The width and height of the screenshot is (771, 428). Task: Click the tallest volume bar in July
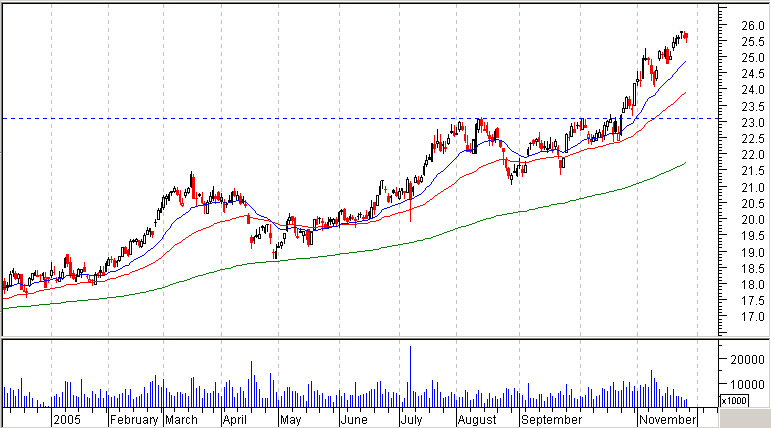click(x=410, y=376)
